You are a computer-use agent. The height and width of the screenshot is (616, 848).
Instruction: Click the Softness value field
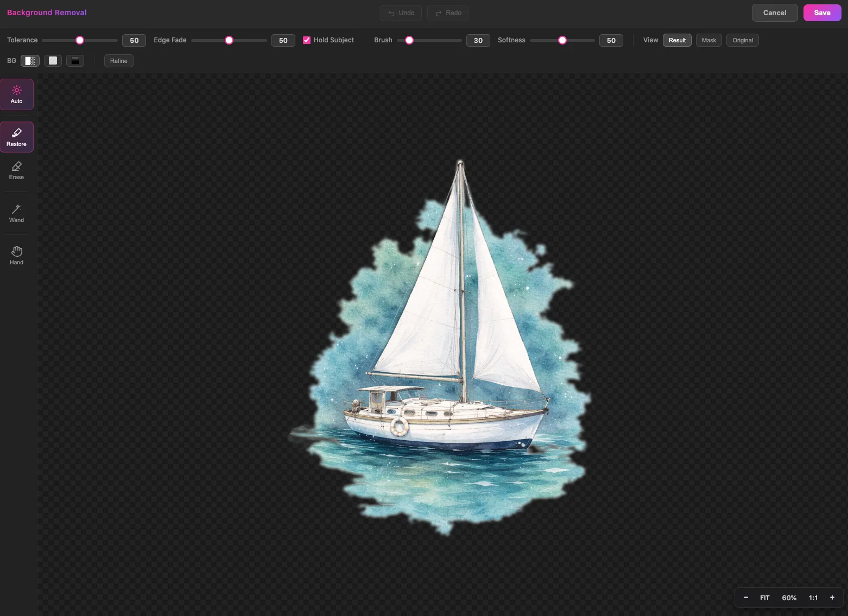click(x=611, y=40)
